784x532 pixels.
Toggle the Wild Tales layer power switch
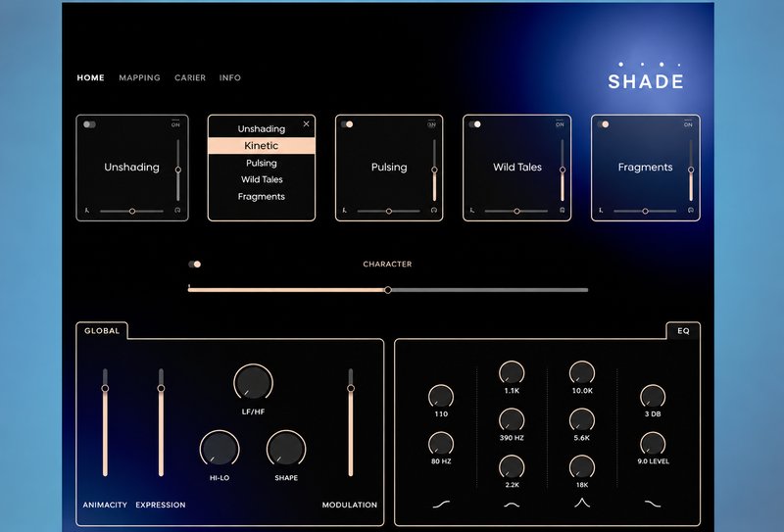coord(475,124)
